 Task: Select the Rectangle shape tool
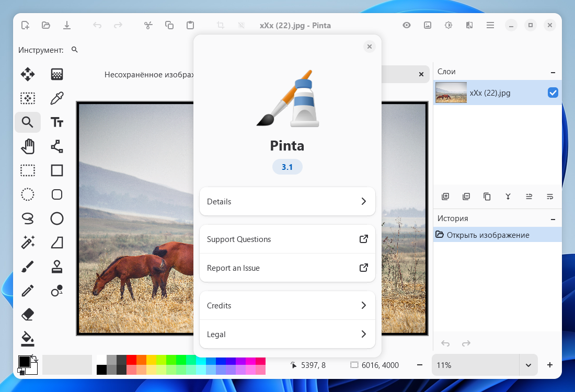[57, 170]
